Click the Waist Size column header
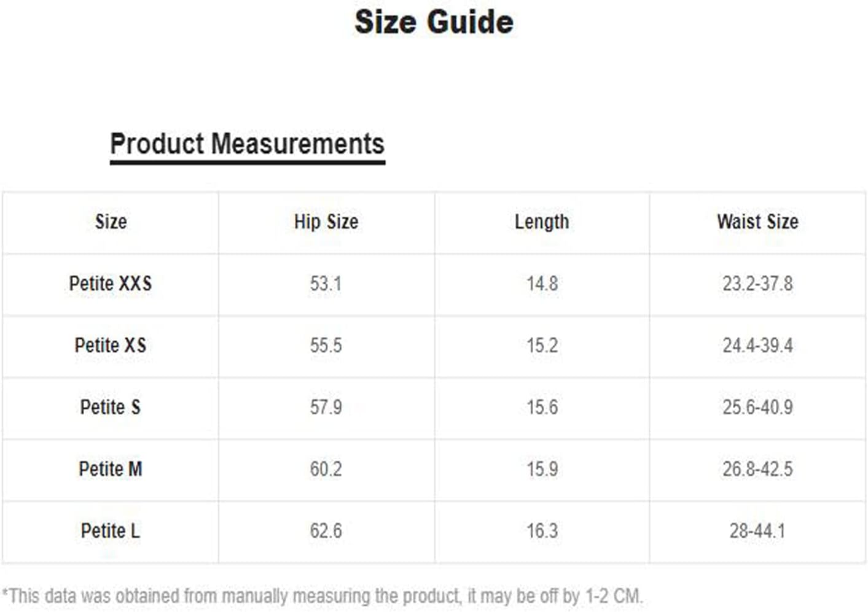Viewport: 868px width, 612px height. pos(757,222)
